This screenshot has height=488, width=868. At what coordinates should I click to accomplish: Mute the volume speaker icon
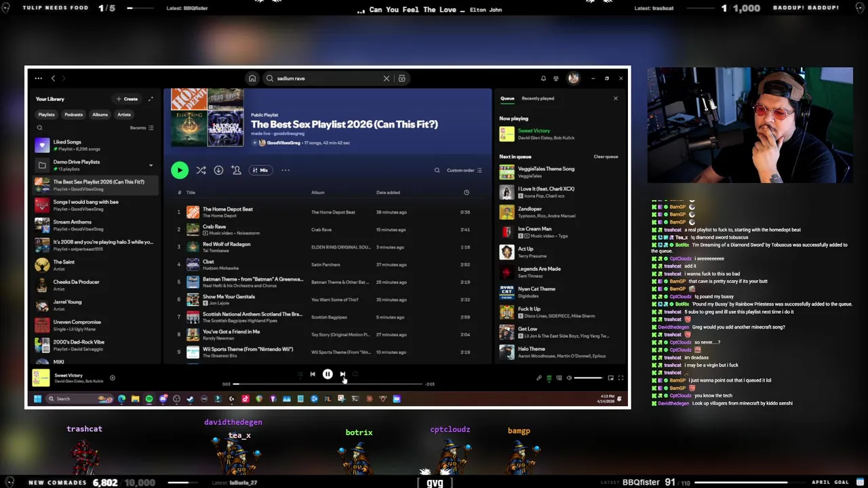569,378
